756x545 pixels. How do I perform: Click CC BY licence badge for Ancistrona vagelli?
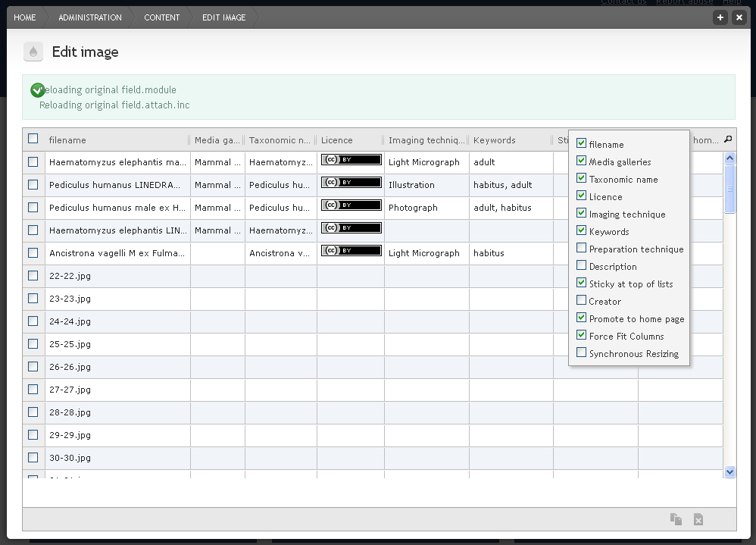point(351,250)
